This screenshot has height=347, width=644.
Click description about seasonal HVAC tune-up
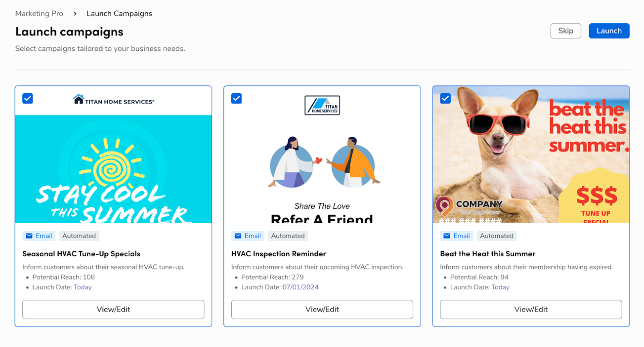click(x=103, y=267)
